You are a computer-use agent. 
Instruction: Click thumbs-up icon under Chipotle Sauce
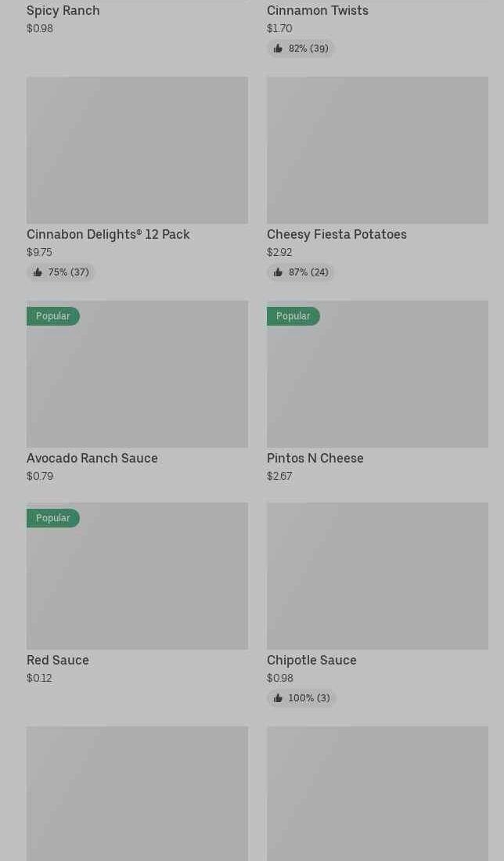point(278,698)
